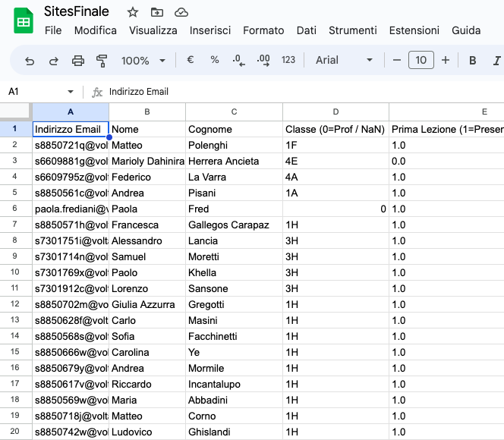Viewport: 504px width, 440px height.
Task: Select row 13 header
Action: (x=14, y=320)
